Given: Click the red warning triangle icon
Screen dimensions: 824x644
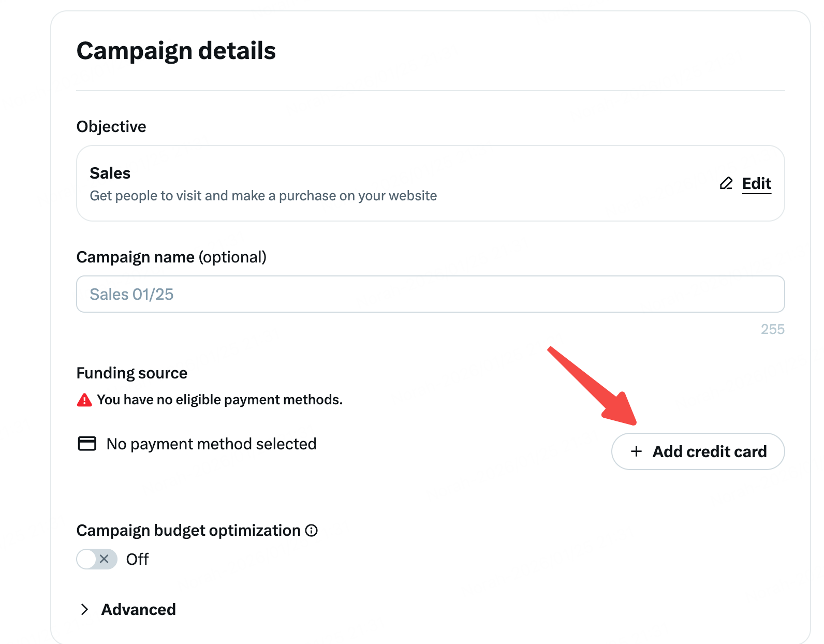Looking at the screenshot, I should [84, 400].
